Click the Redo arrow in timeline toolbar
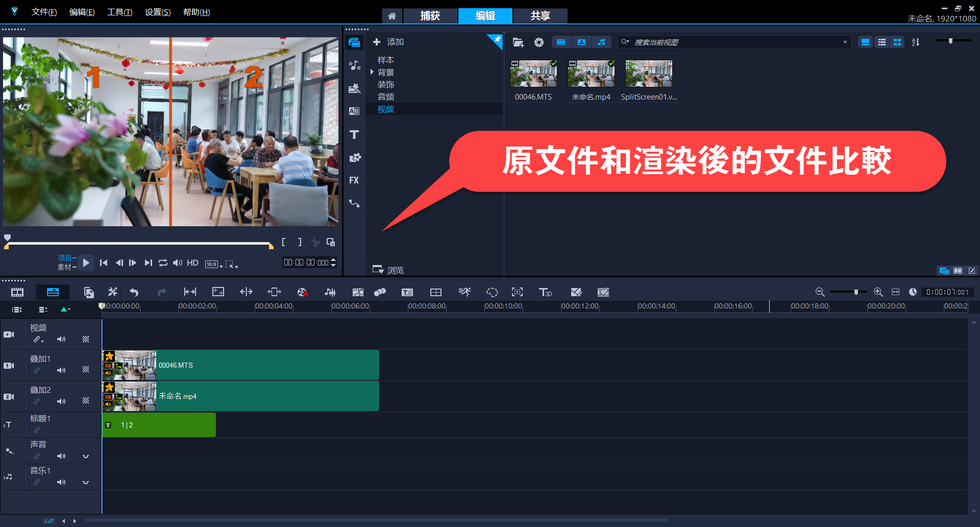This screenshot has width=980, height=527. (162, 292)
